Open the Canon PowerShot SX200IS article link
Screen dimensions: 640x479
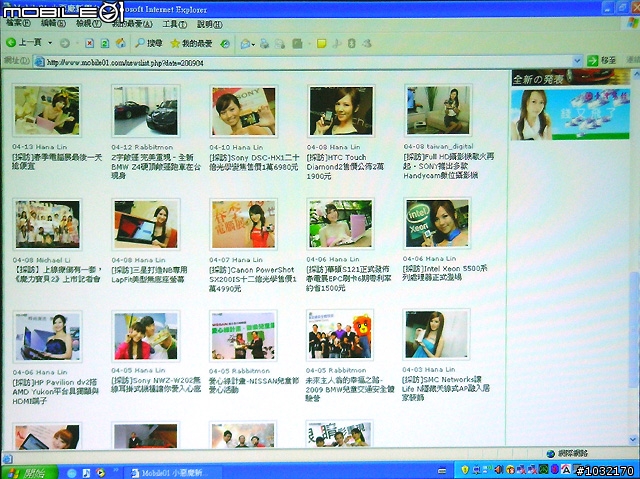tap(253, 279)
